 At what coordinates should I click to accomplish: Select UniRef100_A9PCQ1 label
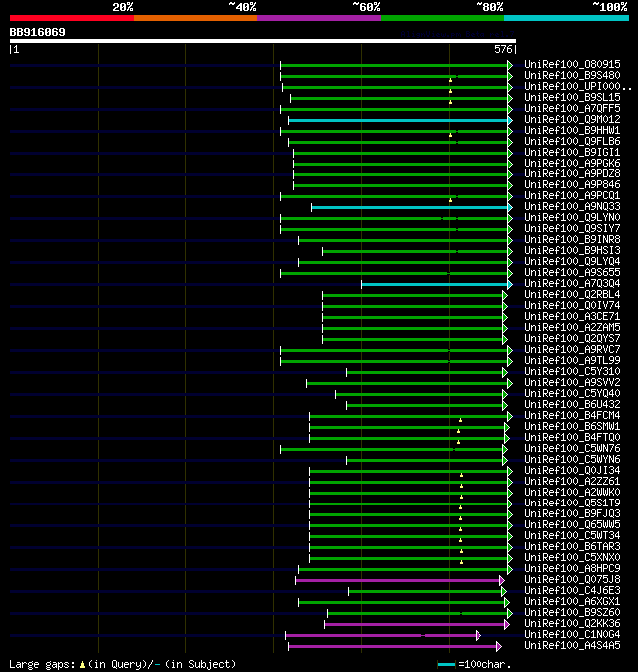572,195
